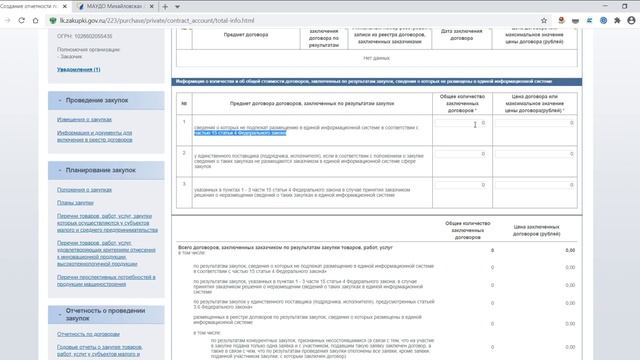Click the red extension icon in toolbar
Screen dimensions: 640x360
(x=561, y=20)
